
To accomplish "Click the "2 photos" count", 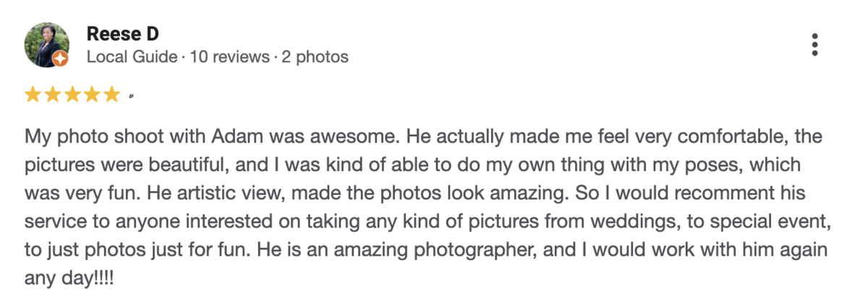I will click(x=315, y=57).
